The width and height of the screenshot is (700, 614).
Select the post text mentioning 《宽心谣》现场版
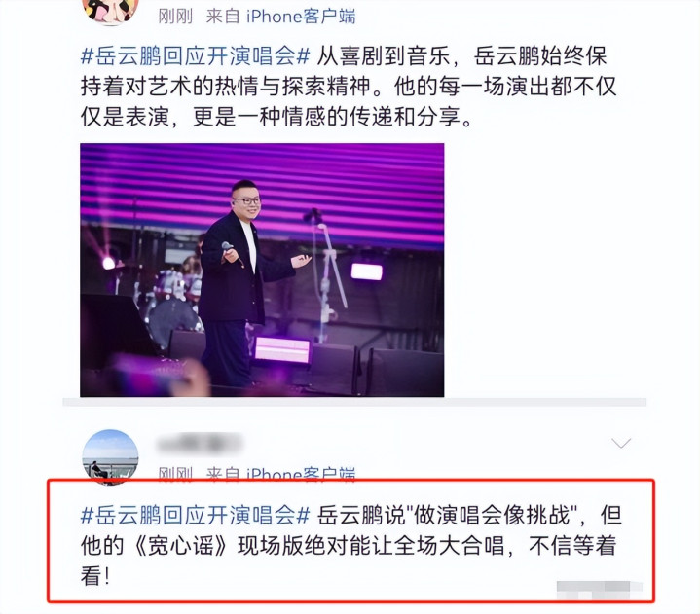point(350,545)
